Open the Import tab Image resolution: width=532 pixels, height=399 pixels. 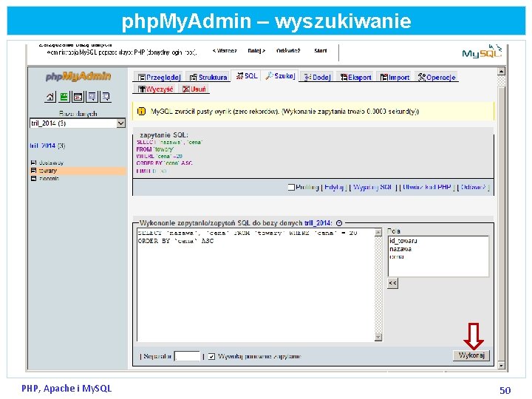pos(395,78)
